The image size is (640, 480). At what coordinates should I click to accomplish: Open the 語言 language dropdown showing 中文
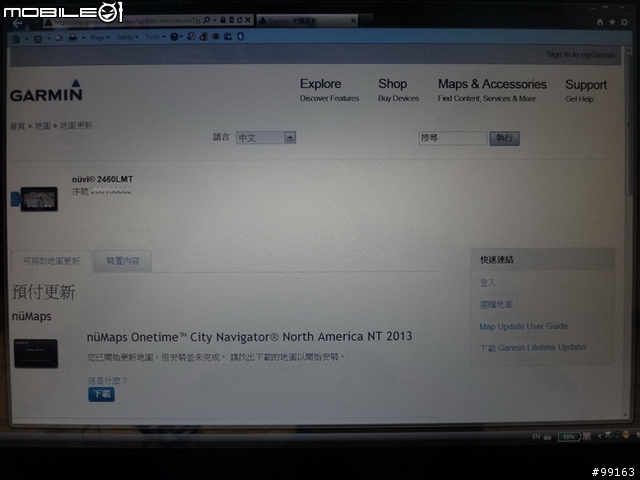pos(266,138)
